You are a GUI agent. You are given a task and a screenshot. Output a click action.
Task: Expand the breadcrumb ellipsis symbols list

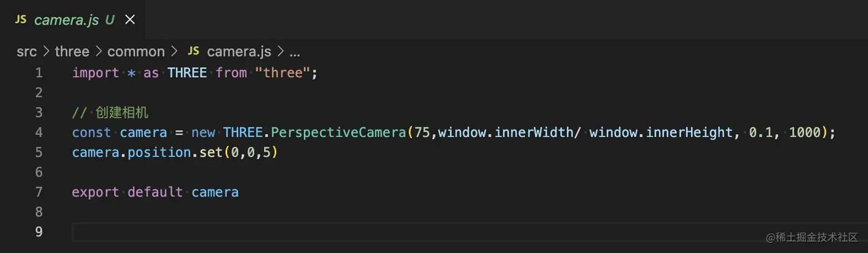(294, 52)
